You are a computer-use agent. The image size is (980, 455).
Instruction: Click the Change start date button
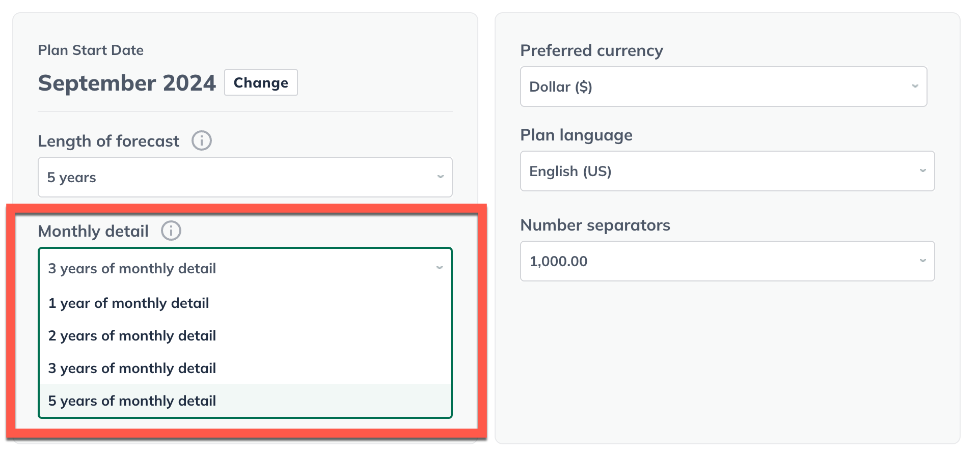click(x=261, y=82)
